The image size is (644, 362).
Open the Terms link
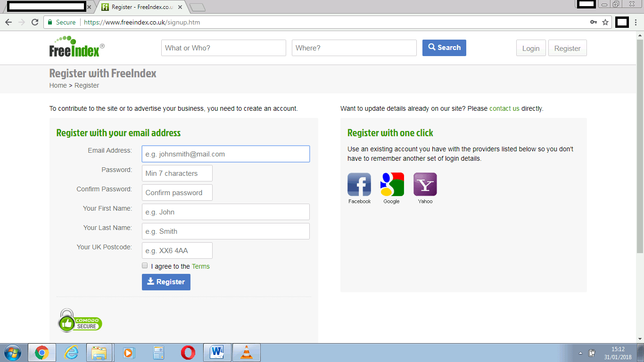[x=200, y=266]
